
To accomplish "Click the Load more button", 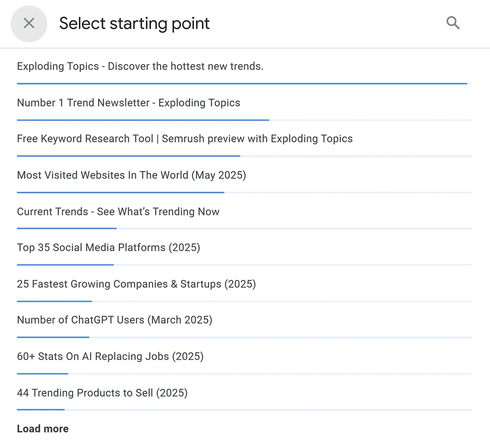I will coord(43,429).
